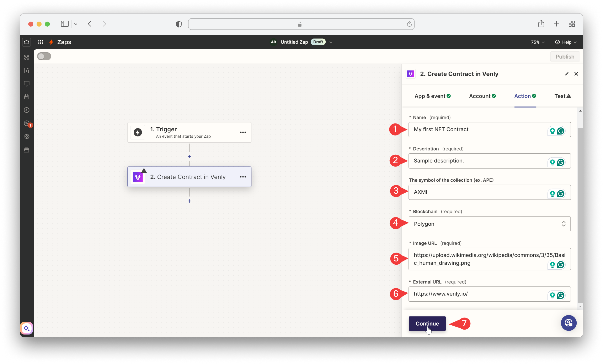Add step between Trigger and Venly action
The height and width of the screenshot is (364, 603).
point(189,156)
